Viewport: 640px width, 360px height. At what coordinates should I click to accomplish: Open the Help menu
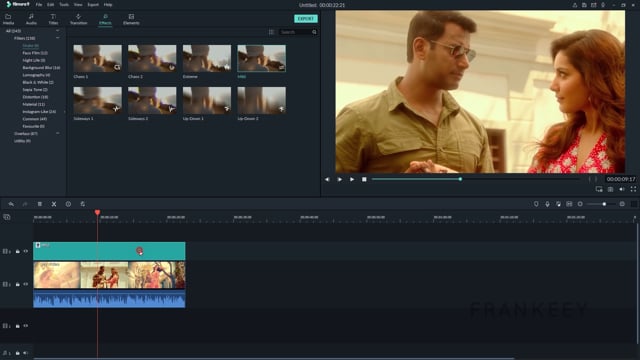click(108, 5)
